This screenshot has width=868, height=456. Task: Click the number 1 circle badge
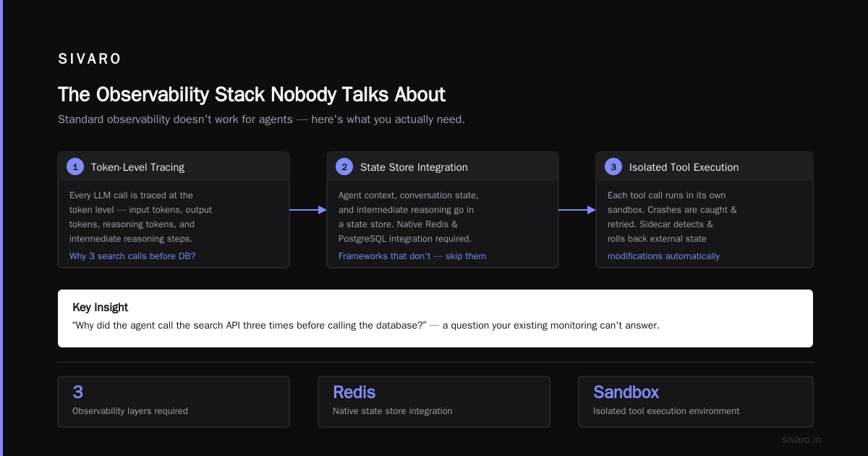(75, 166)
